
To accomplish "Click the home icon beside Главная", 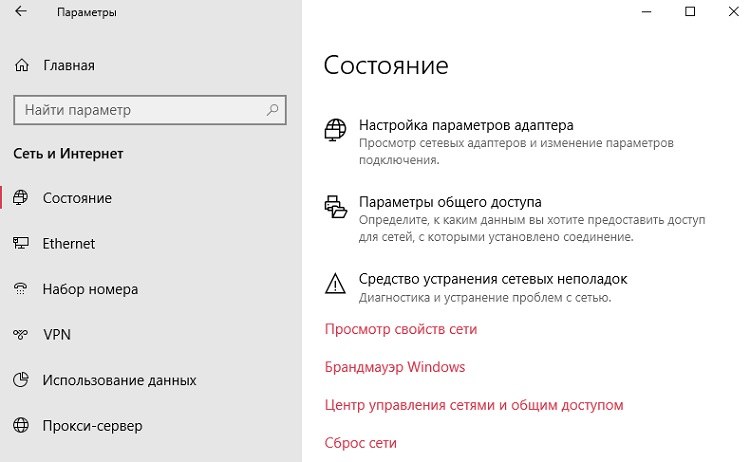I will click(x=22, y=65).
